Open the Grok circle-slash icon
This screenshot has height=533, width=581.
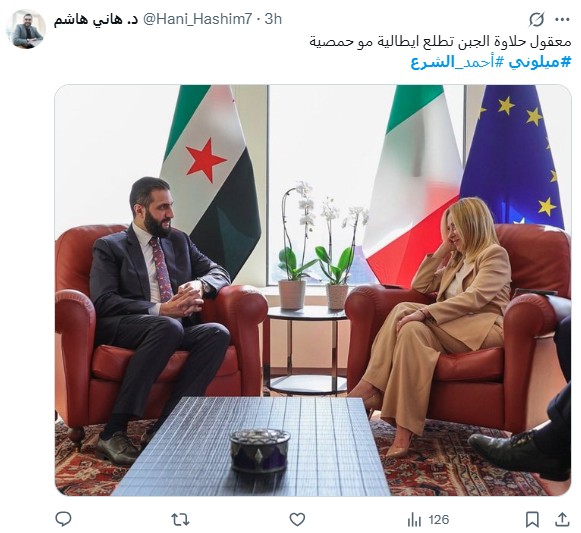536,19
